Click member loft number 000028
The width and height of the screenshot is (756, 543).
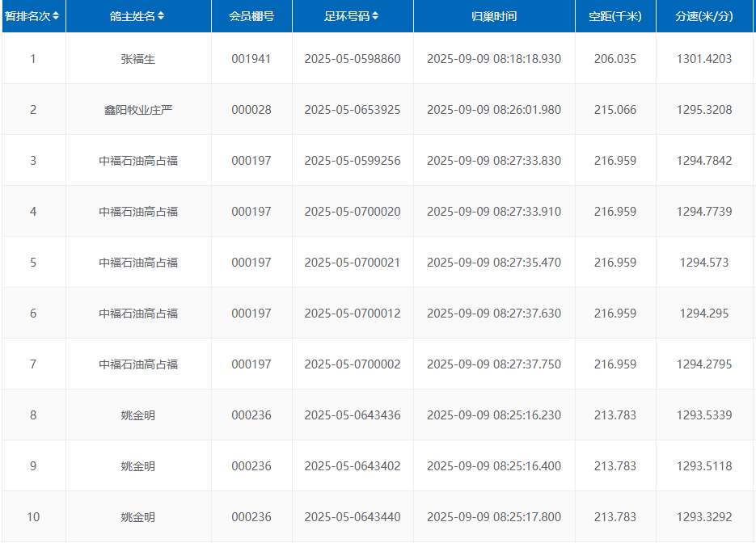(x=251, y=110)
